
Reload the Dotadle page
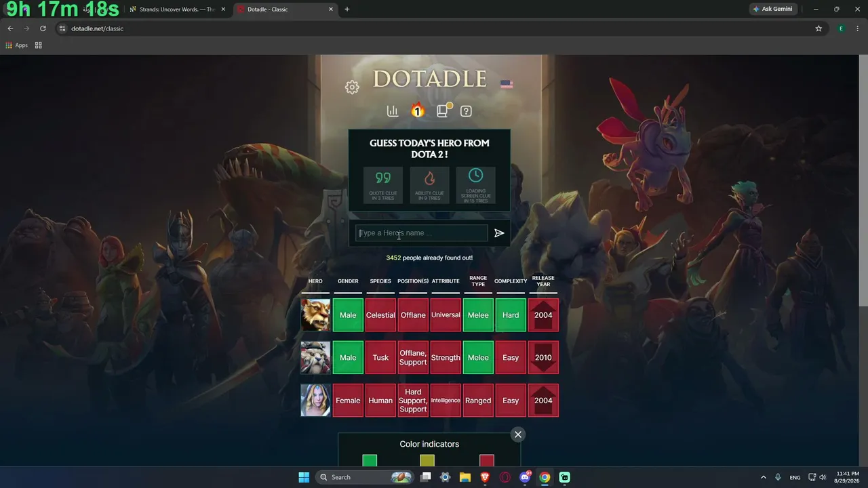point(43,28)
